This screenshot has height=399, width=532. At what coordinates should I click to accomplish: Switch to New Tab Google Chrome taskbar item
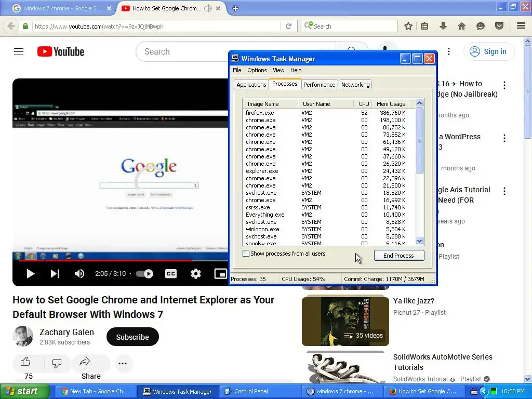(x=96, y=392)
